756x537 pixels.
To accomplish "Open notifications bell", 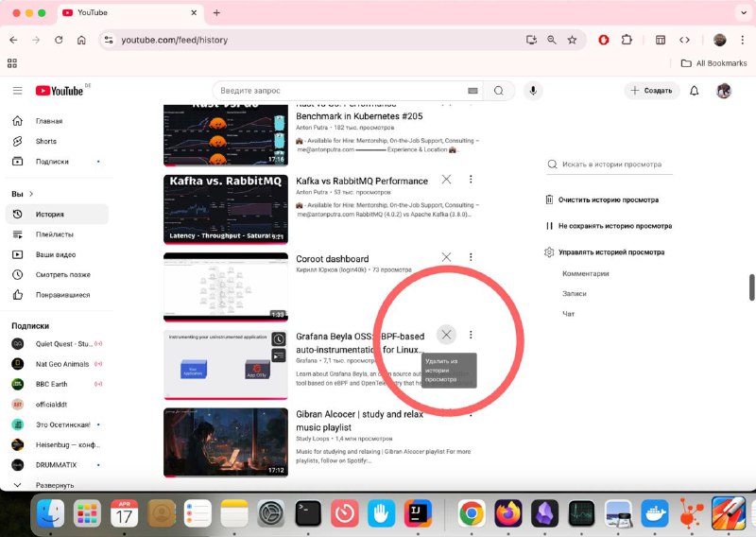I will pyautogui.click(x=694, y=91).
